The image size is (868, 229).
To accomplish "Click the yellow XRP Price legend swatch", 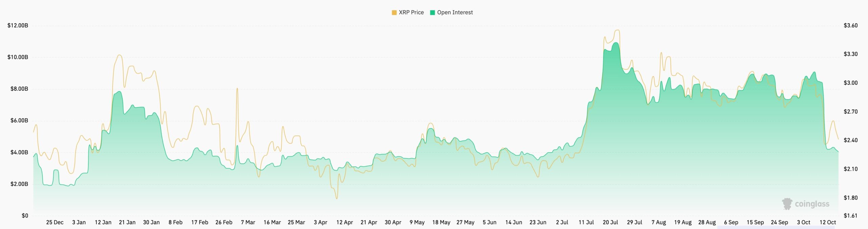I will click(394, 13).
